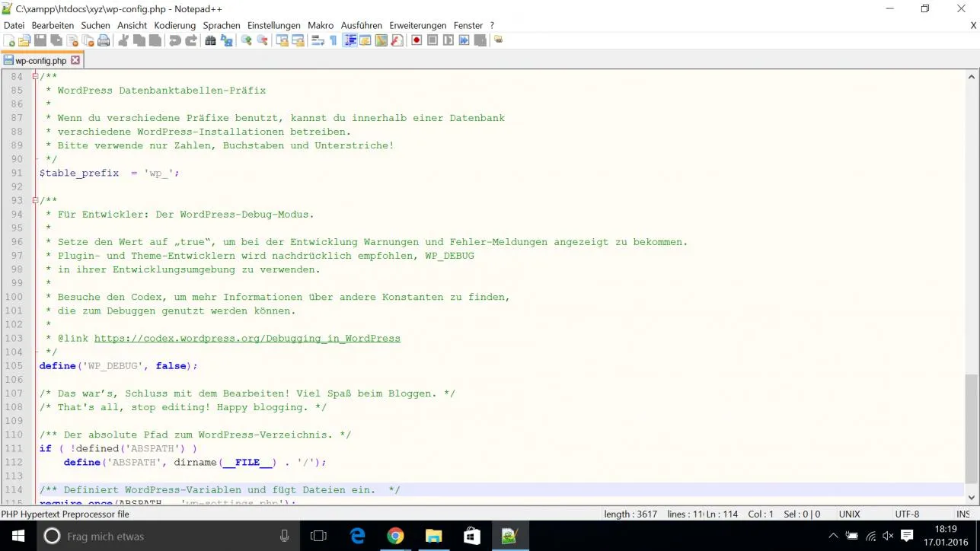Click the Copy toolbar icon
This screenshot has height=551, width=980.
[139, 40]
